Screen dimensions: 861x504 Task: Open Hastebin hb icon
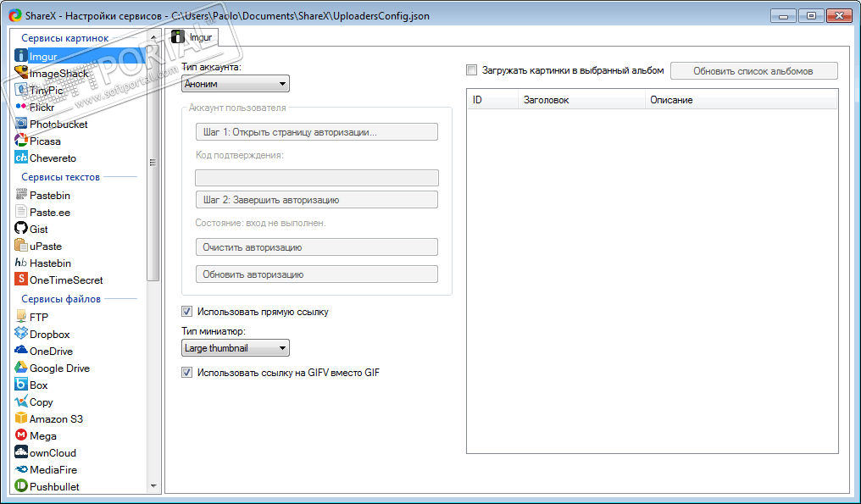[x=21, y=263]
